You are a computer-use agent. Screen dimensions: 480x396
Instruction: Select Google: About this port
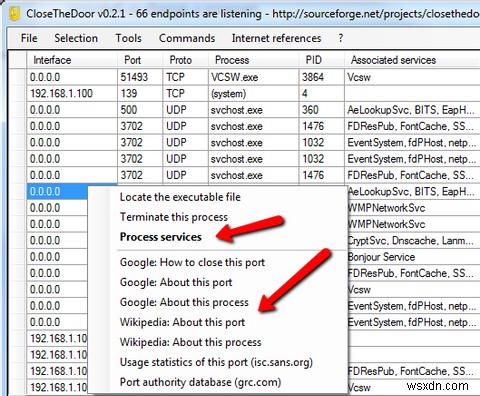[x=176, y=282]
